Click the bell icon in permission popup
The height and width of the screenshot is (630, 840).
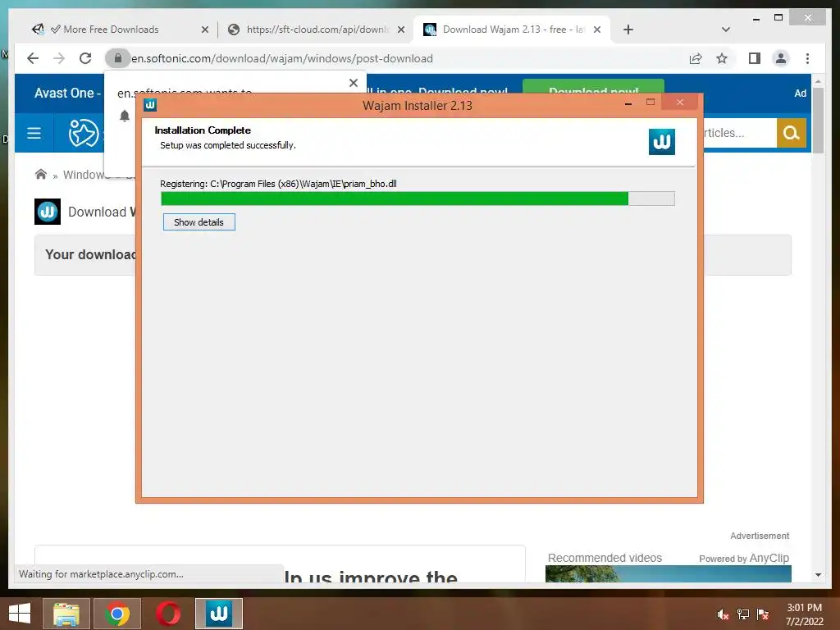click(125, 116)
